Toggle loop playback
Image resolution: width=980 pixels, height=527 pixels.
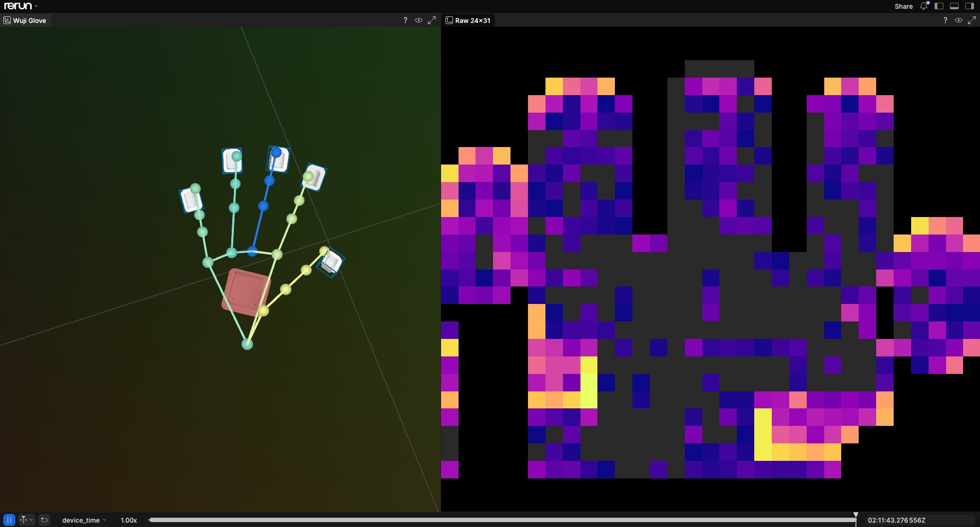pyautogui.click(x=44, y=520)
